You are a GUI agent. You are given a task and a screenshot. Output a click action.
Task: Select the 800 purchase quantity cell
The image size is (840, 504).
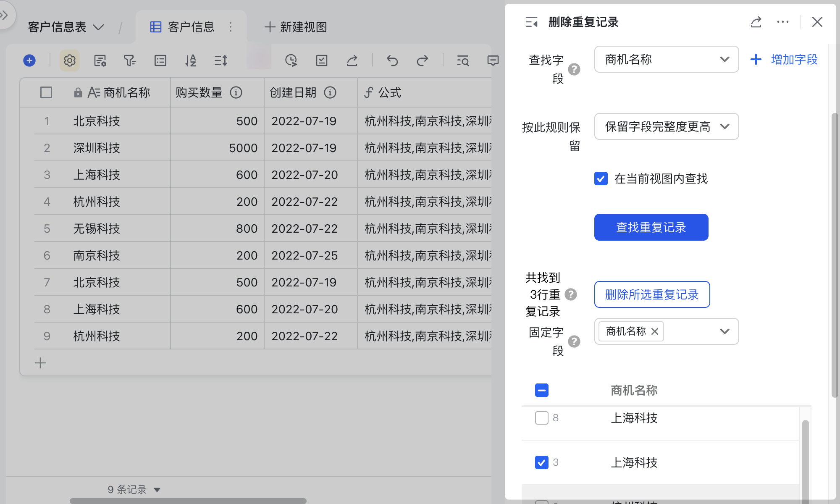click(217, 228)
